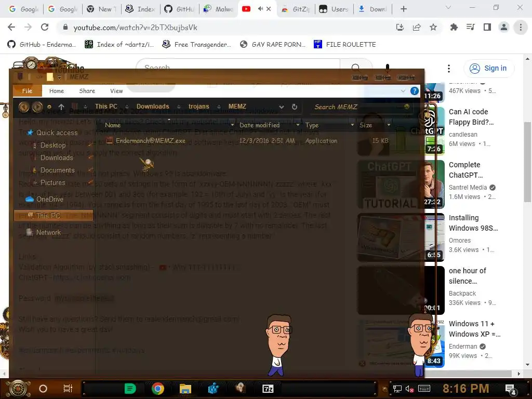Open Size column filter dropdown

tap(389, 125)
